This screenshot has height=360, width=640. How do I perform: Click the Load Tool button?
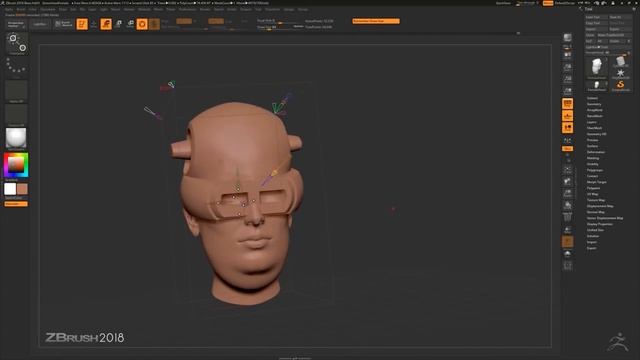coord(596,17)
